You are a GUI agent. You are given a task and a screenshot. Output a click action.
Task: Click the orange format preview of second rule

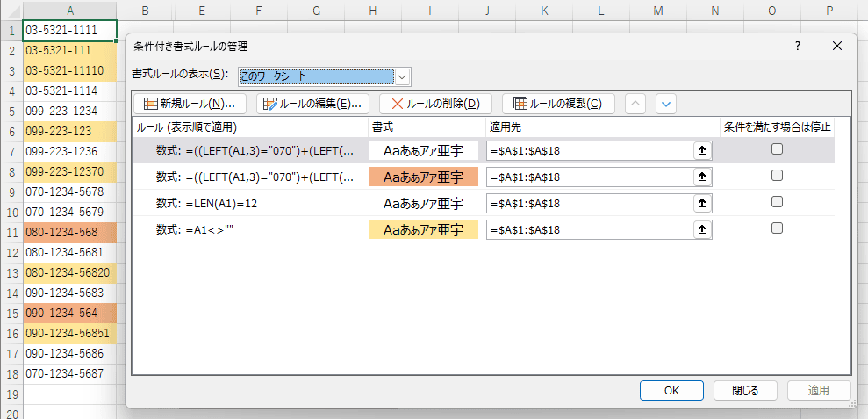coord(423,177)
